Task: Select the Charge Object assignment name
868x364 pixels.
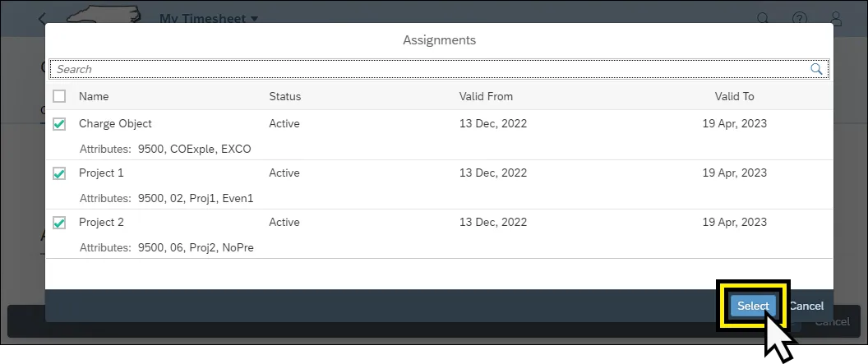Action: 115,124
